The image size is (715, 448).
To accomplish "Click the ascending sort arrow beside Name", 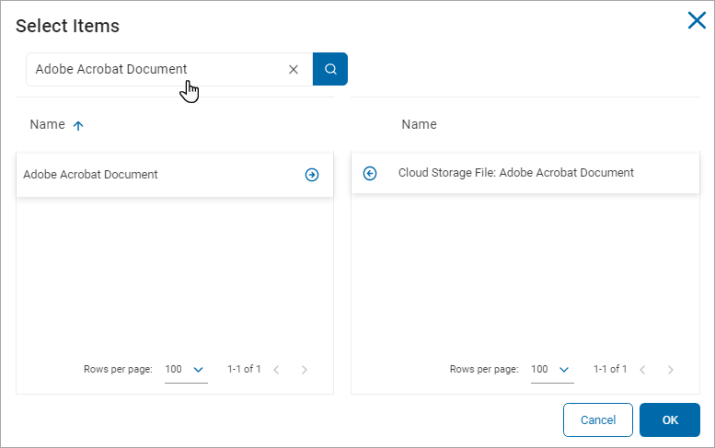I will (78, 126).
